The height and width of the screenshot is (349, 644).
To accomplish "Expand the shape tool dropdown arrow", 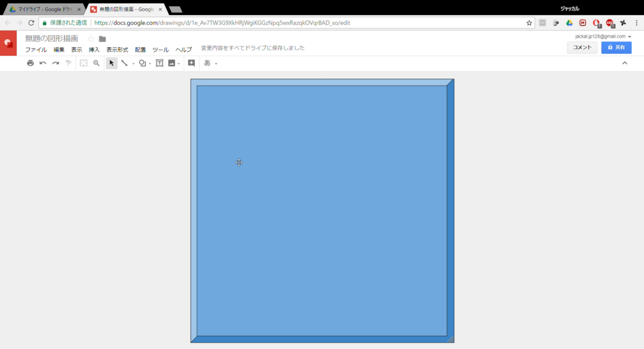I will (150, 64).
